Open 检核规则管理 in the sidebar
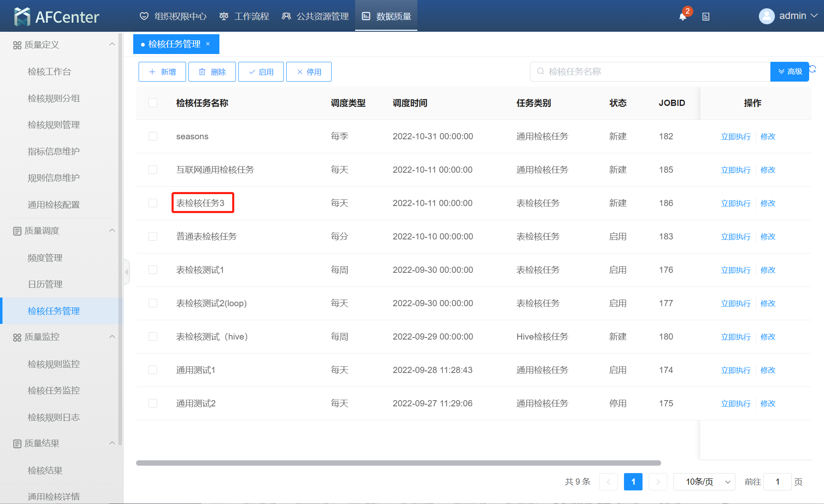The width and height of the screenshot is (824, 504). (x=54, y=125)
